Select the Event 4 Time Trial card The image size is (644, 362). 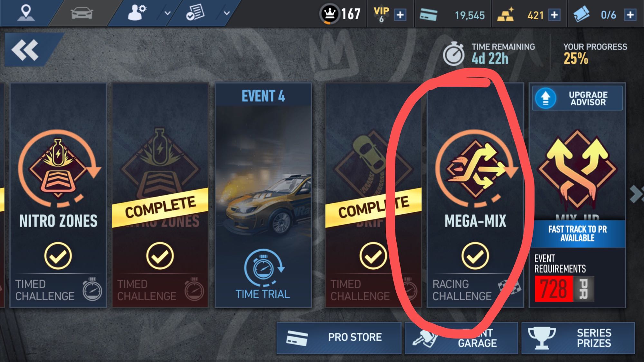[263, 195]
